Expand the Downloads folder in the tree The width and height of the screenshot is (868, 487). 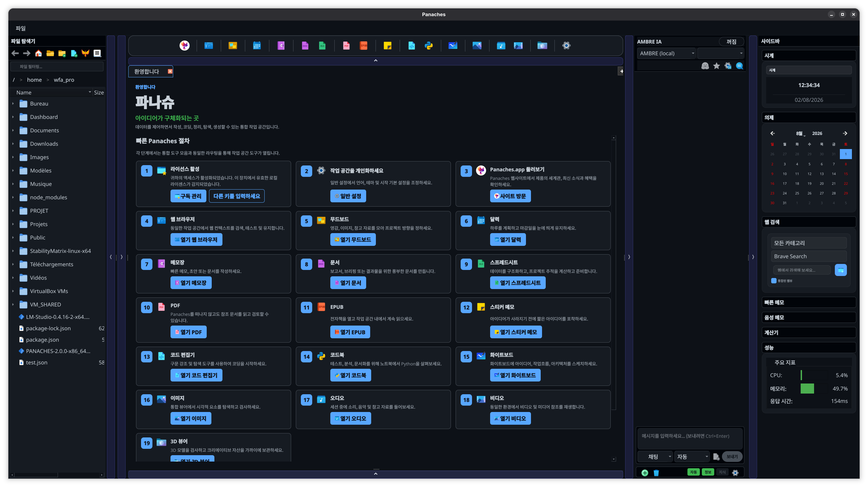[13, 144]
